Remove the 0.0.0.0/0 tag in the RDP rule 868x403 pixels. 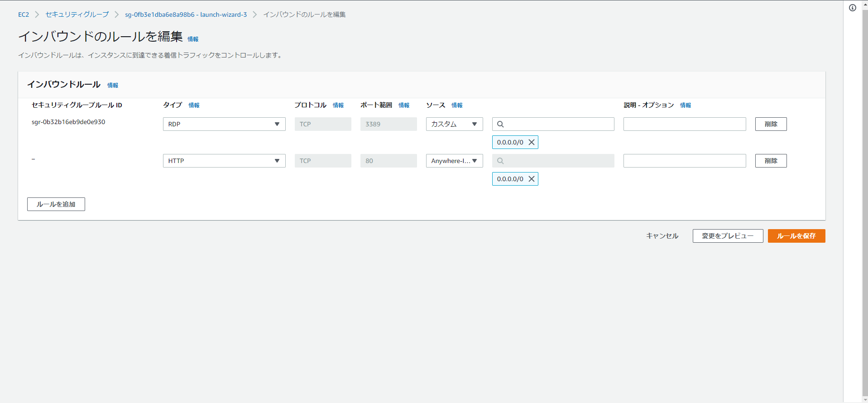(x=532, y=142)
